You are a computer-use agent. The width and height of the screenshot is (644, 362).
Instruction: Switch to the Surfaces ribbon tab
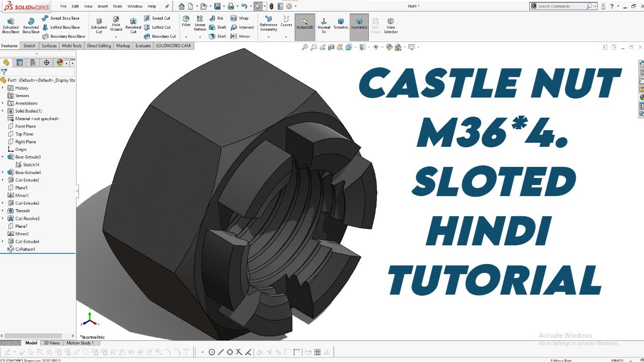49,46
